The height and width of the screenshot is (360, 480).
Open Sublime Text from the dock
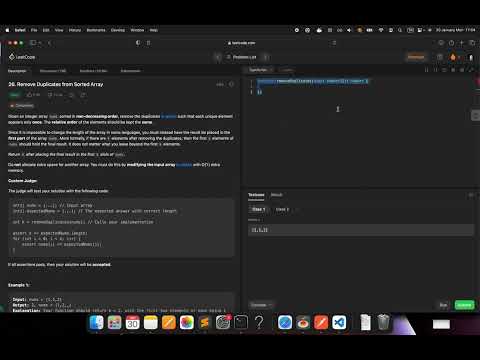[204, 322]
